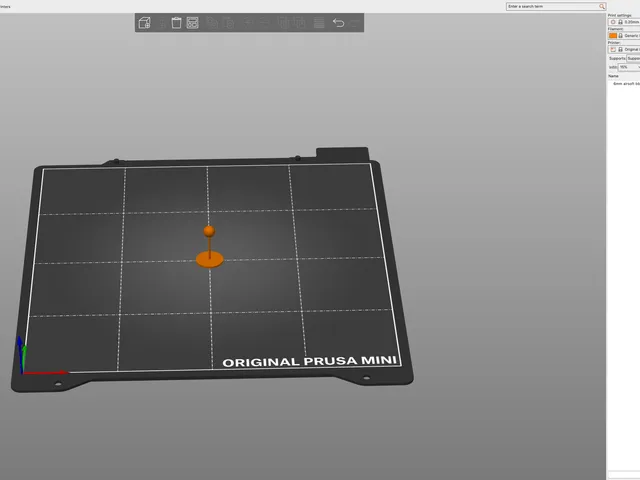The height and width of the screenshot is (480, 640).
Task: Click the Split to objects icon
Action: [283, 22]
